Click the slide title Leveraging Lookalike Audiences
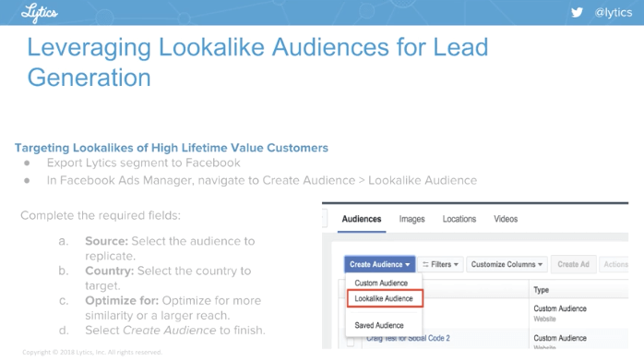644x362 pixels. [257, 62]
